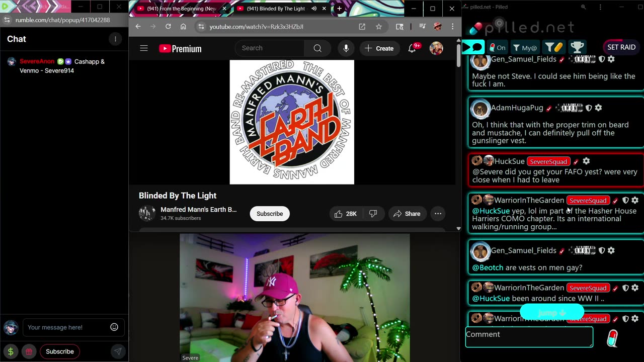Click the YouTube search input field

270,48
